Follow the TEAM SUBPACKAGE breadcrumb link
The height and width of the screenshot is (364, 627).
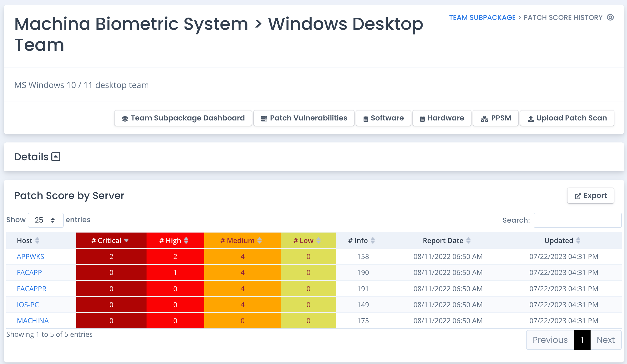pyautogui.click(x=482, y=18)
